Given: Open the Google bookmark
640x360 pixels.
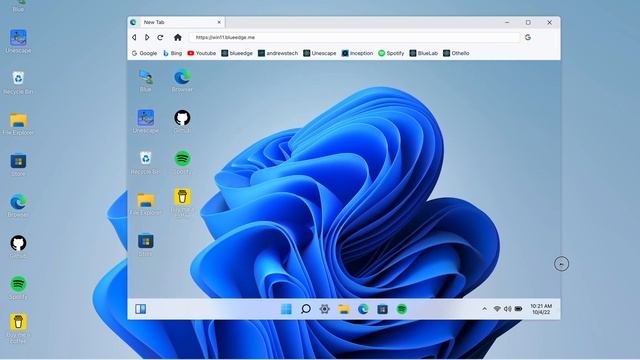Looking at the screenshot, I should pyautogui.click(x=144, y=53).
